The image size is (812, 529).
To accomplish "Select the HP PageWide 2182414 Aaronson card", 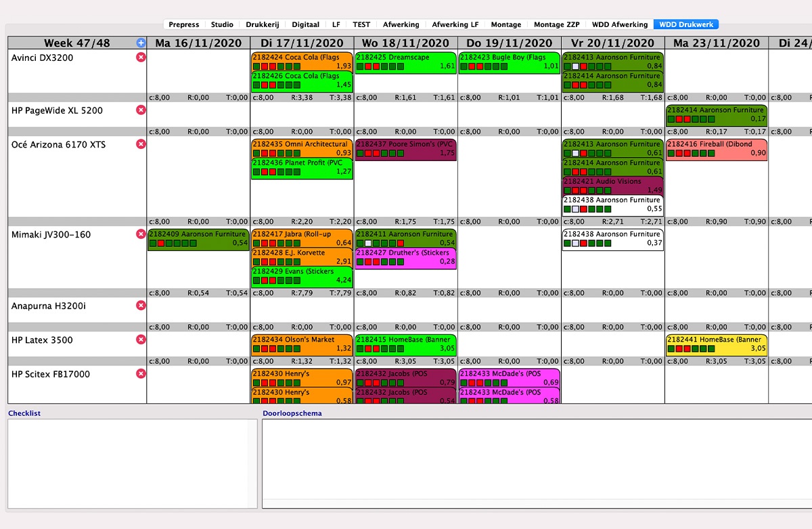I will click(716, 115).
